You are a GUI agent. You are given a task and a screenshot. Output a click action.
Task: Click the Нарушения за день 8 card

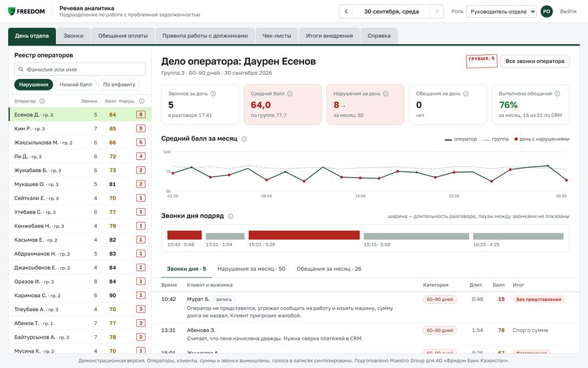pos(365,104)
